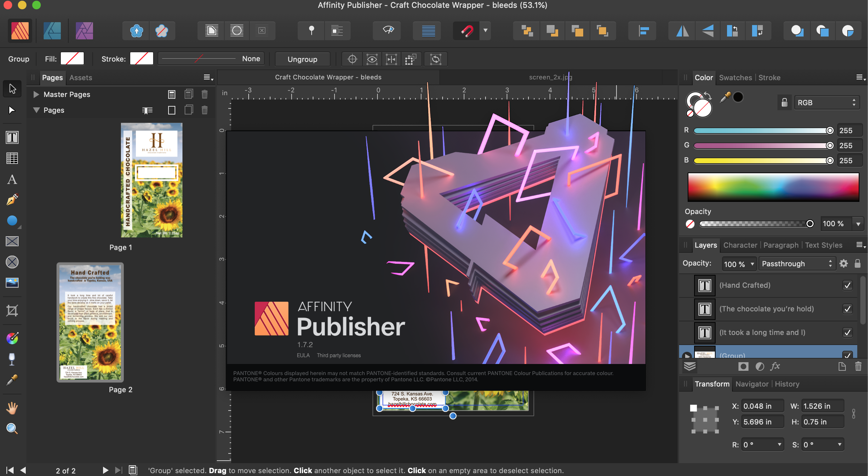Select the Artistic Text tool
Screen dimensions: 868x476
[x=12, y=179]
